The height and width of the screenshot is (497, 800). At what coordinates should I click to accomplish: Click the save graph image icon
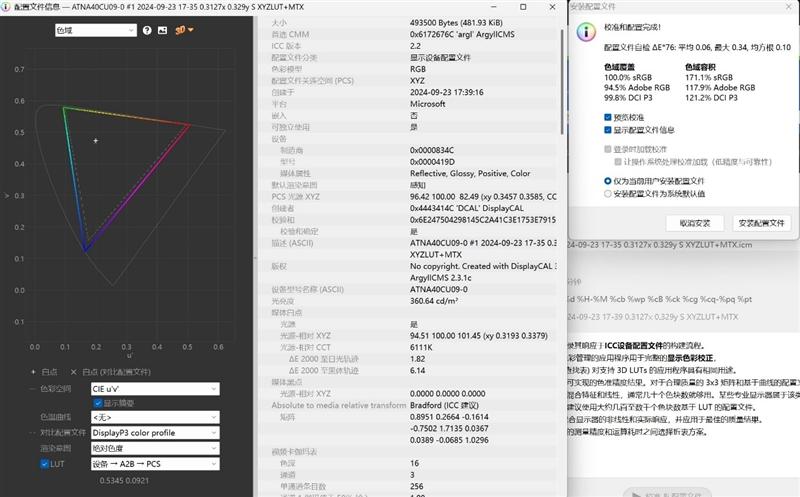point(162,30)
